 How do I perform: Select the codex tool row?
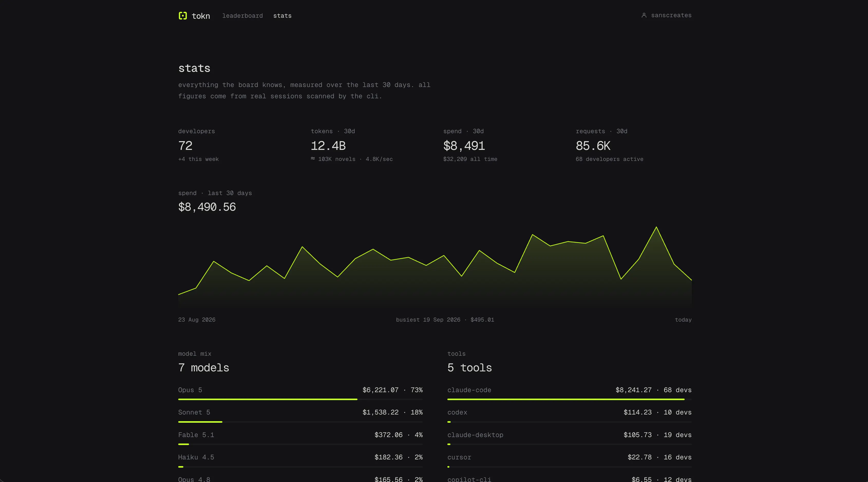[x=569, y=416]
